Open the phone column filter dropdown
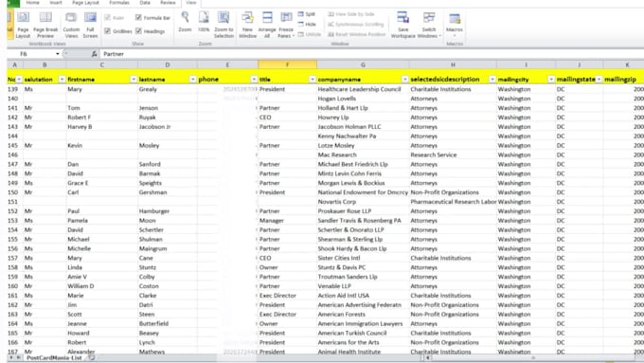644x363 pixels. coord(254,79)
